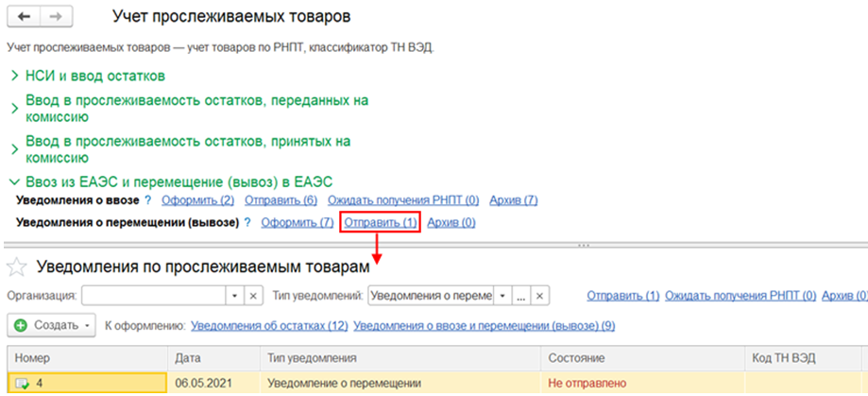Open help for Уведомления о ввозе
868x396 pixels.
click(147, 200)
